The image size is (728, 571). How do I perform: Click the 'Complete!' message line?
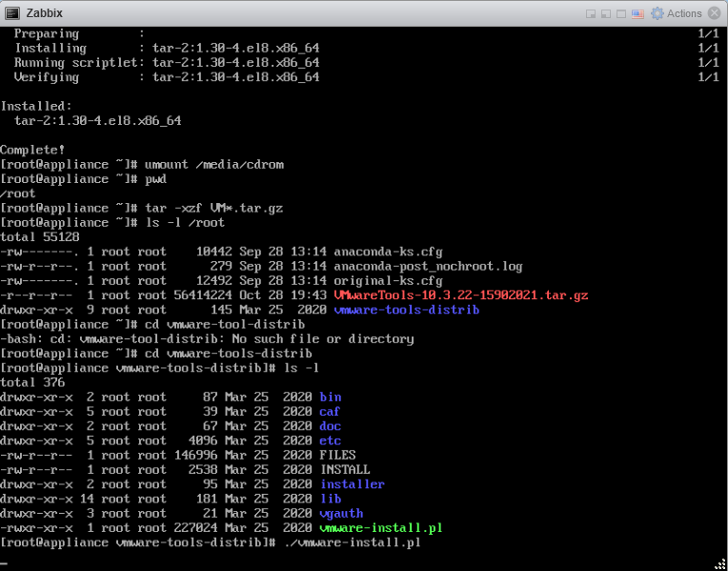(32, 150)
